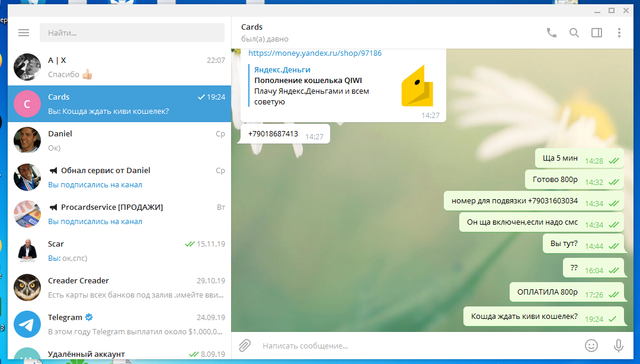The image size is (640, 364).
Task: Click the В этом году Telegram preview text
Action: [135, 332]
